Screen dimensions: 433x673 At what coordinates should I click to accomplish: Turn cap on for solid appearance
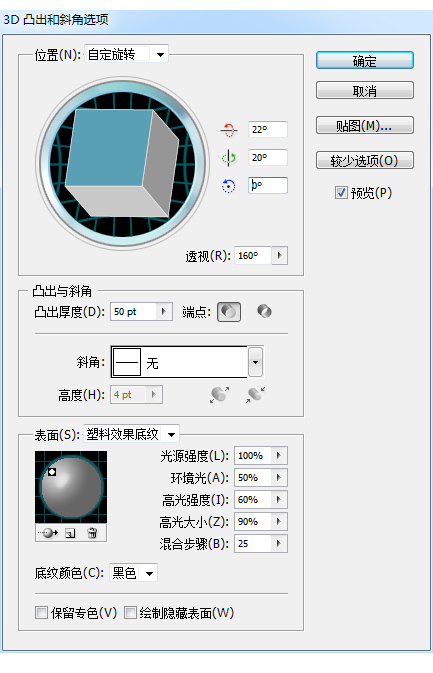click(229, 312)
